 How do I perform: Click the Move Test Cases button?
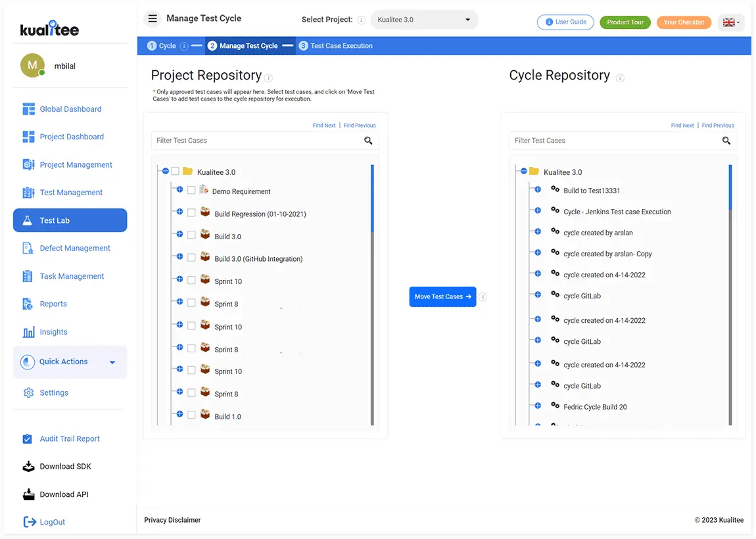[442, 297]
